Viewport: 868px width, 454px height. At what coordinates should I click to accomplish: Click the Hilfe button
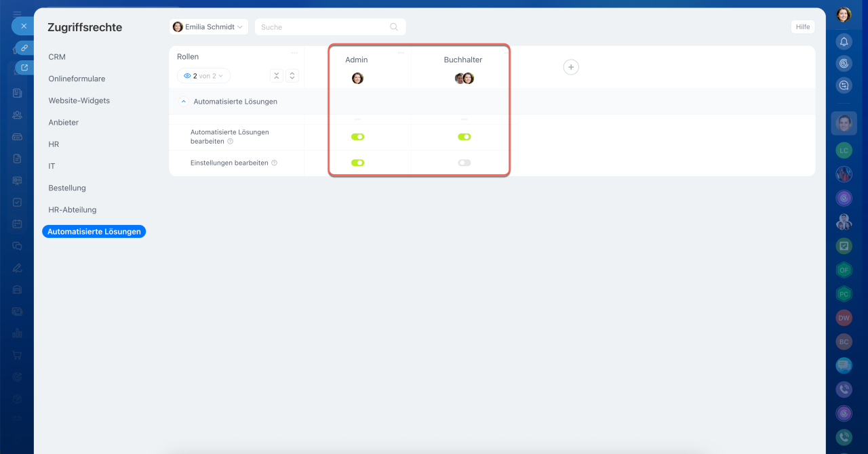coord(803,26)
